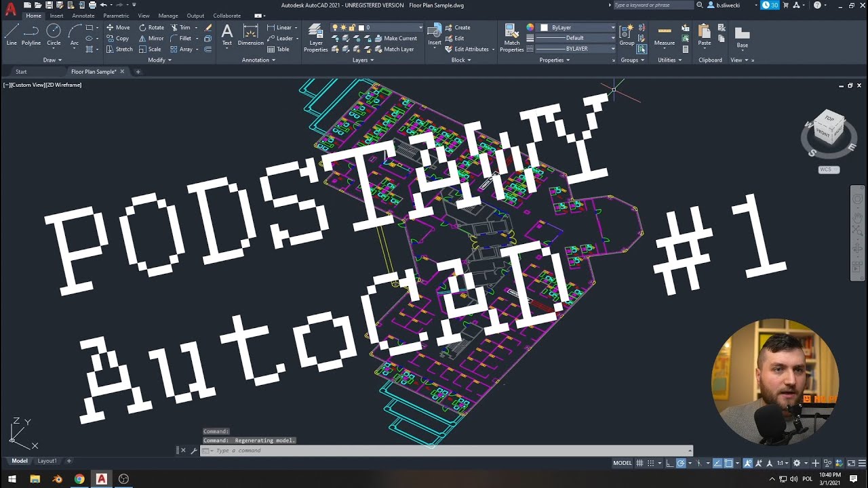The width and height of the screenshot is (868, 488).
Task: Toggle polar tracking in status bar
Action: coord(681,463)
